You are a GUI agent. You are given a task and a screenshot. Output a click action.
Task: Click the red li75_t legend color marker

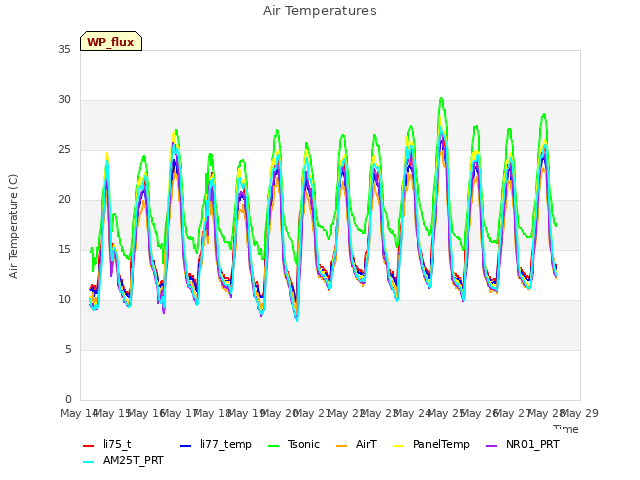[89, 446]
